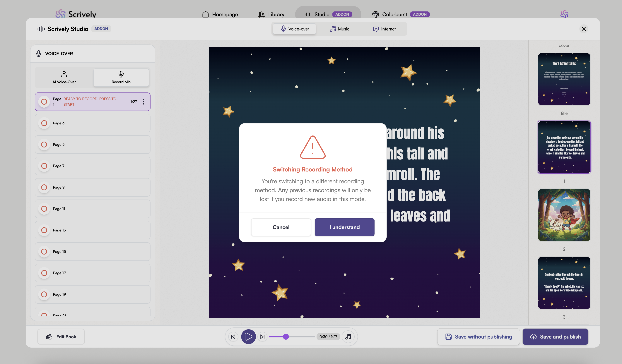Switch to the Music tab
622x364 pixels.
pos(339,29)
